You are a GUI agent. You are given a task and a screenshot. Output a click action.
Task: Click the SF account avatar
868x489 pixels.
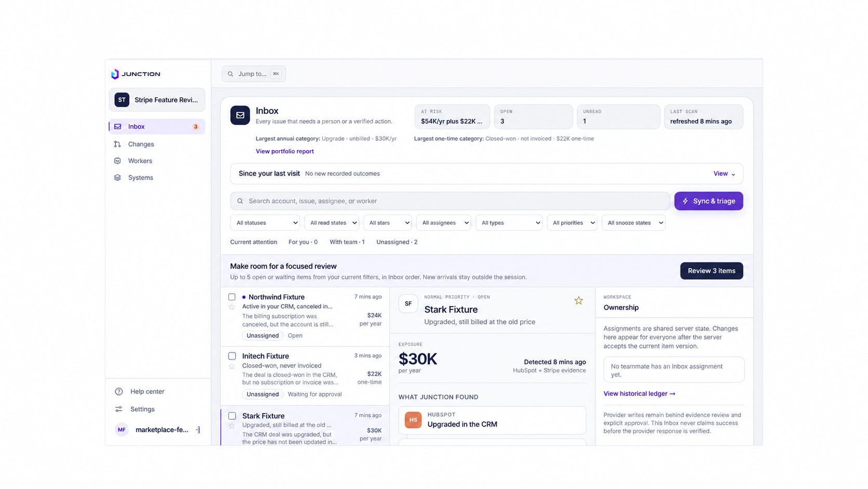(408, 303)
